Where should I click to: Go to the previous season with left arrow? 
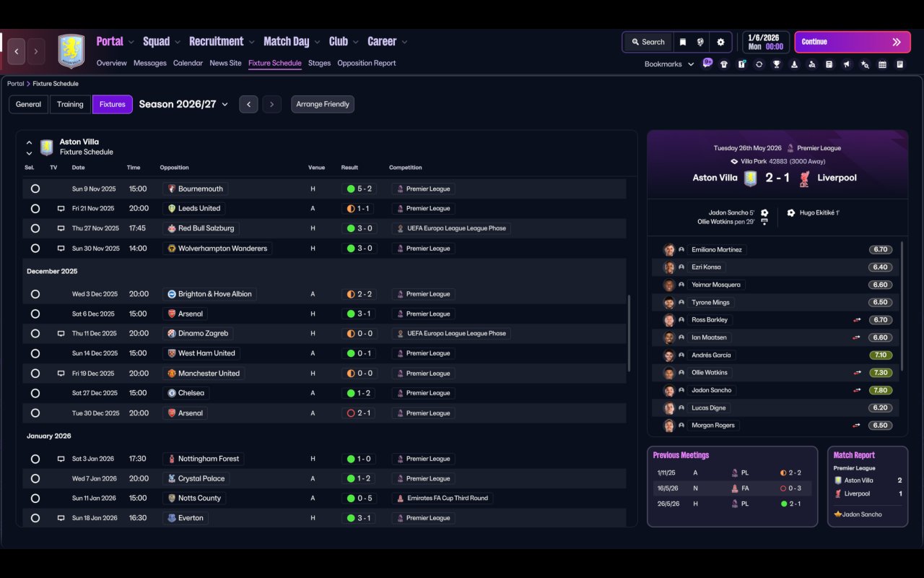tap(248, 104)
